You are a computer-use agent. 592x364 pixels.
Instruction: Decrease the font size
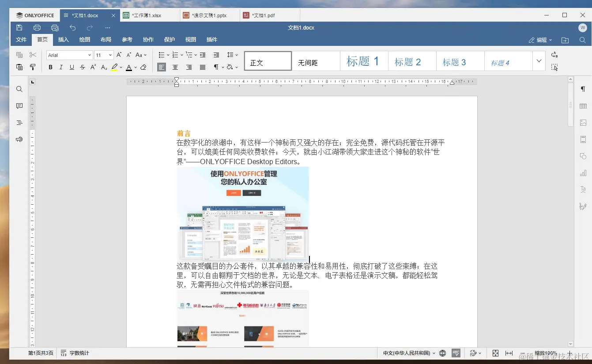[x=129, y=55]
